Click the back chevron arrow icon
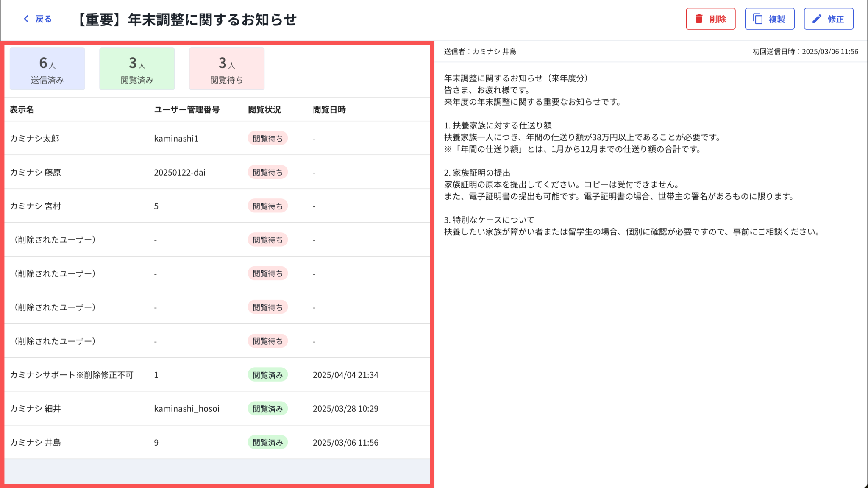Screen dimensions: 868x488 tap(26, 19)
